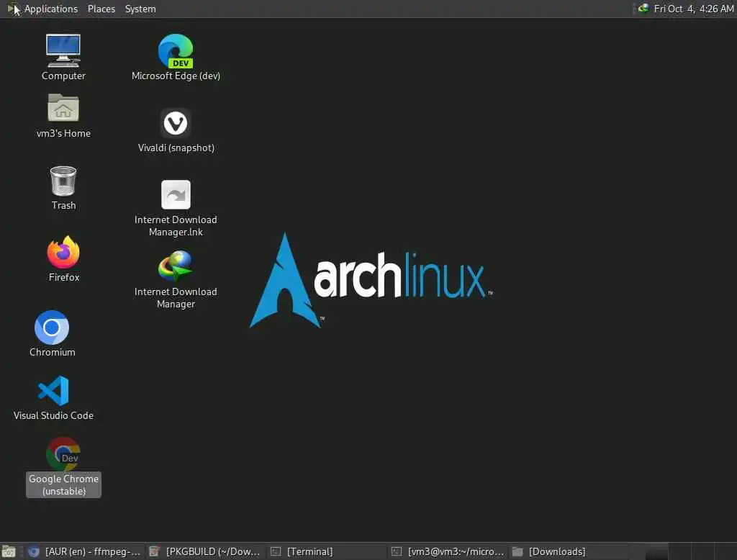
Task: Open the Places menu
Action: [x=101, y=9]
